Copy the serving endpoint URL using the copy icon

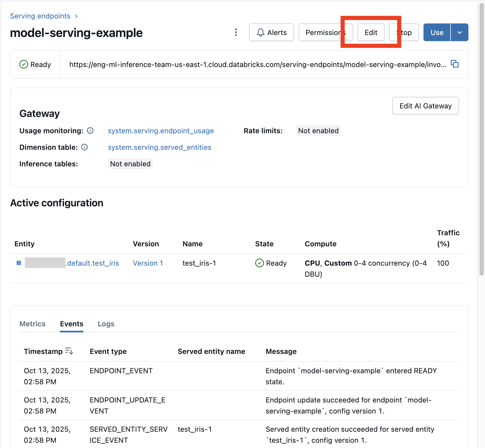455,64
